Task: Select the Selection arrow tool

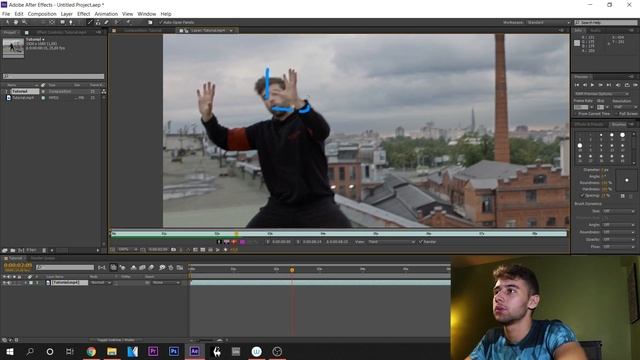Action: (7, 22)
